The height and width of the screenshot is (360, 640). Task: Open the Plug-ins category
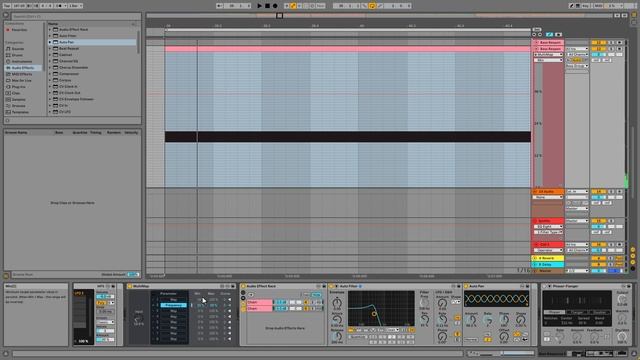[18, 87]
